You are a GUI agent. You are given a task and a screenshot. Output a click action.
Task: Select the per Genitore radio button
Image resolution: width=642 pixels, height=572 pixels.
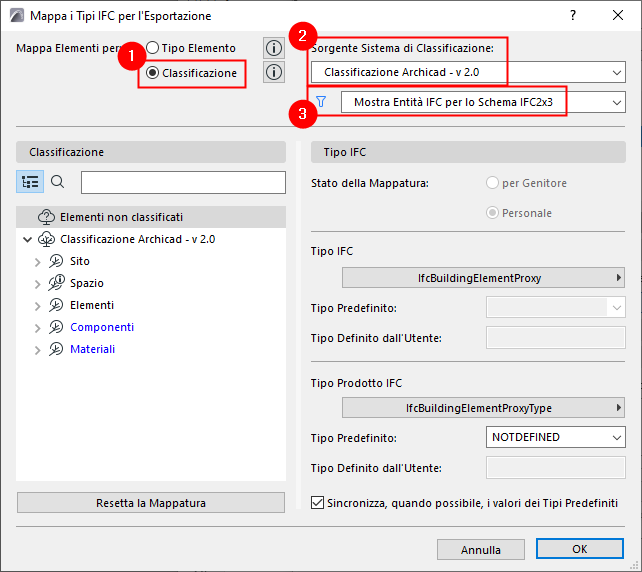click(492, 183)
